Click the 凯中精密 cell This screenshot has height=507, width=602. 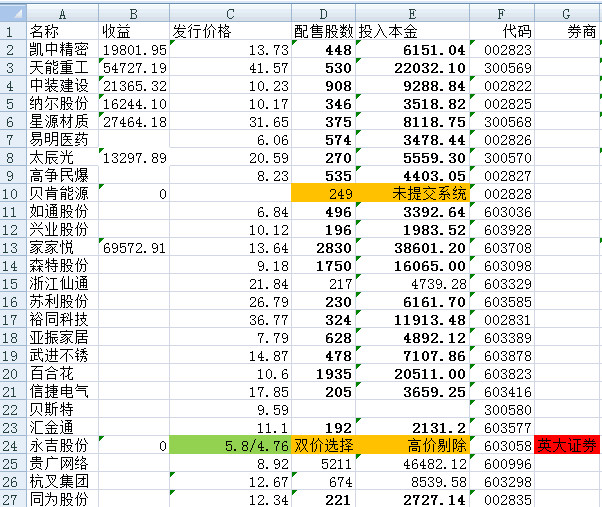tap(63, 50)
